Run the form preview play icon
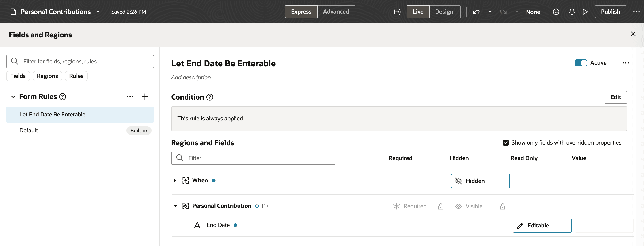The width and height of the screenshot is (644, 246). point(585,12)
